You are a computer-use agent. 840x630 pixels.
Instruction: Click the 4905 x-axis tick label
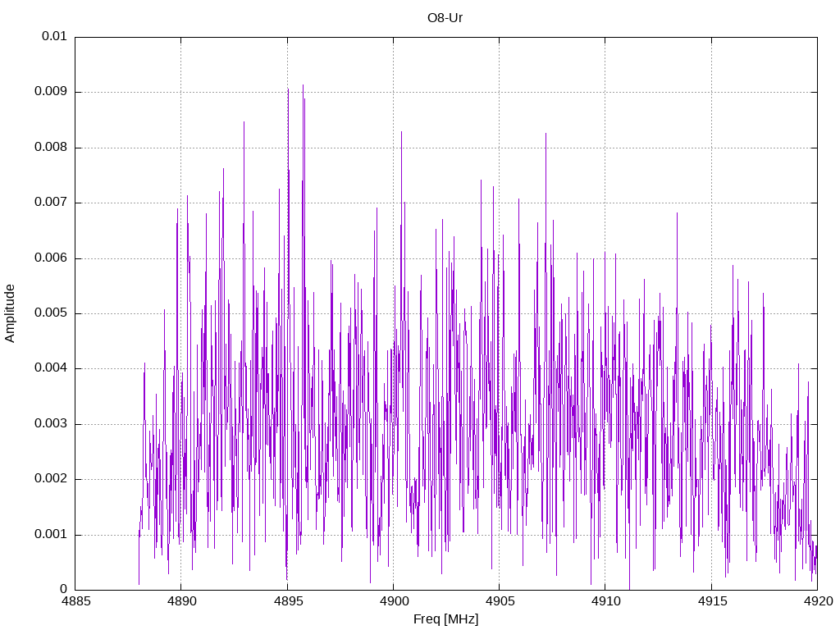(x=500, y=601)
